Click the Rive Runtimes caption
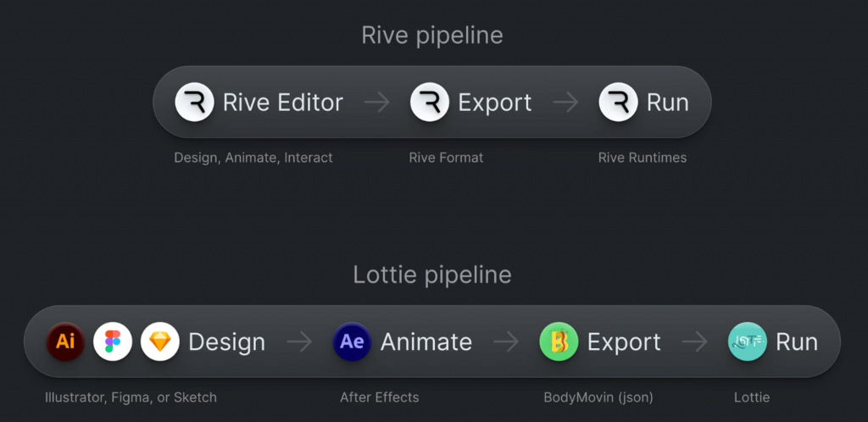The width and height of the screenshot is (868, 422). pos(643,158)
